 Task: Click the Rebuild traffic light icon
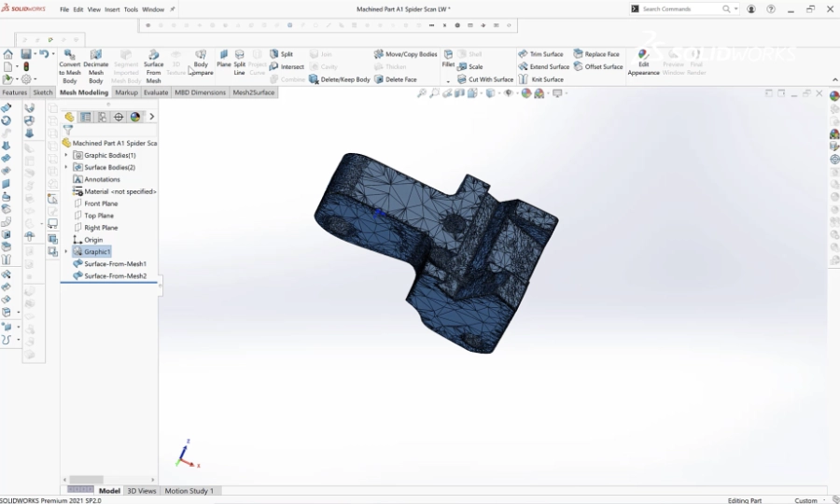point(26,67)
